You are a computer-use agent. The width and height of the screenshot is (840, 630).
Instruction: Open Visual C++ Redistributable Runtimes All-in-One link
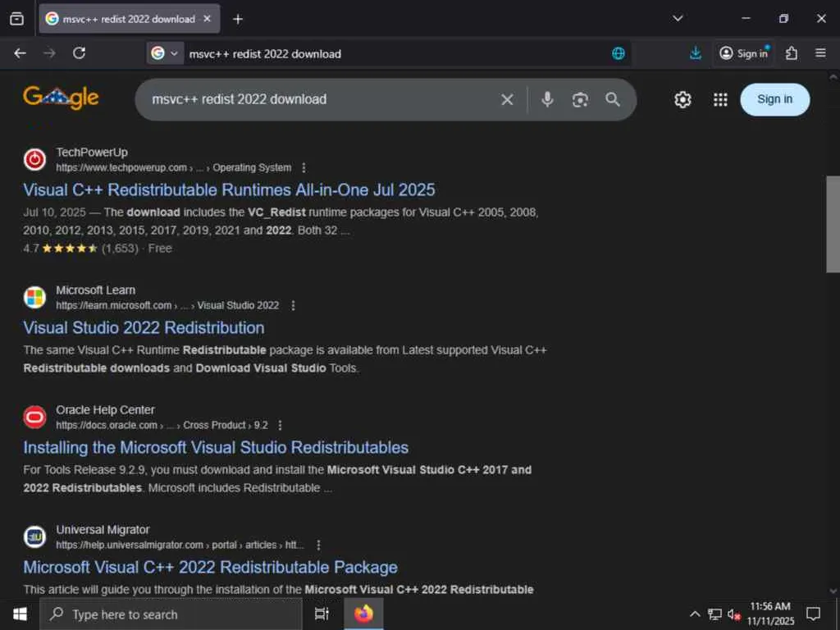pyautogui.click(x=229, y=189)
